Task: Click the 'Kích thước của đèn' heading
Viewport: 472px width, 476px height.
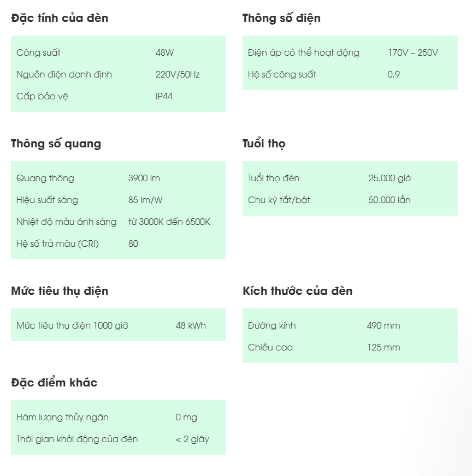Action: pyautogui.click(x=298, y=291)
